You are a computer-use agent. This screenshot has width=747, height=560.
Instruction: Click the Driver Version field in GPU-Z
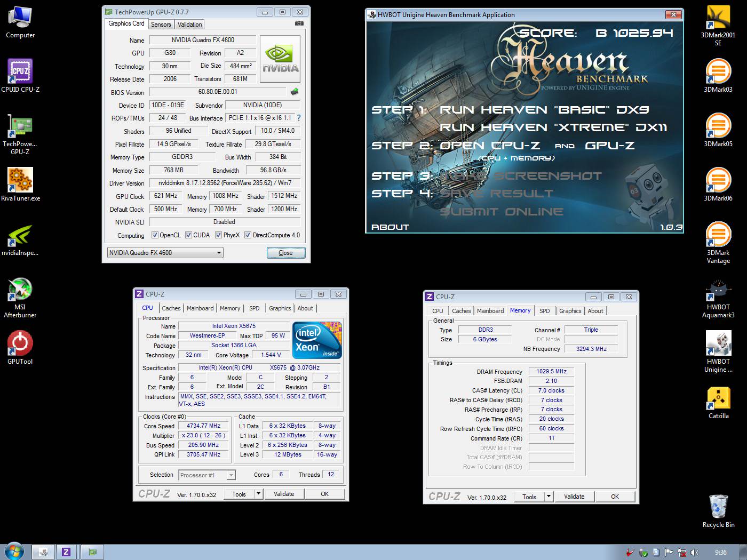pos(225,183)
